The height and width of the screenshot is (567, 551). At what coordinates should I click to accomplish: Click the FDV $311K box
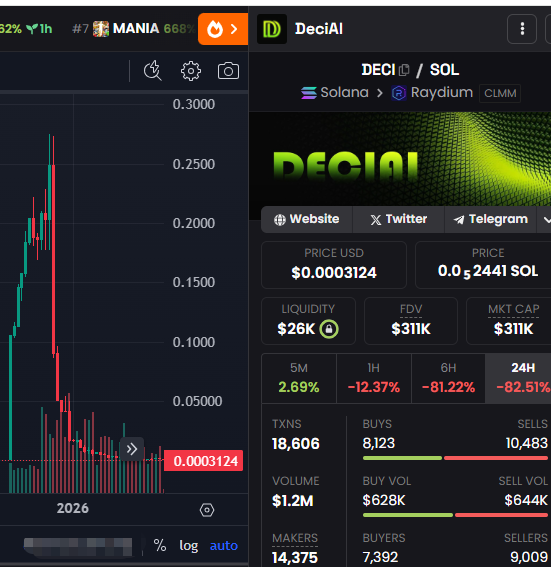click(411, 321)
